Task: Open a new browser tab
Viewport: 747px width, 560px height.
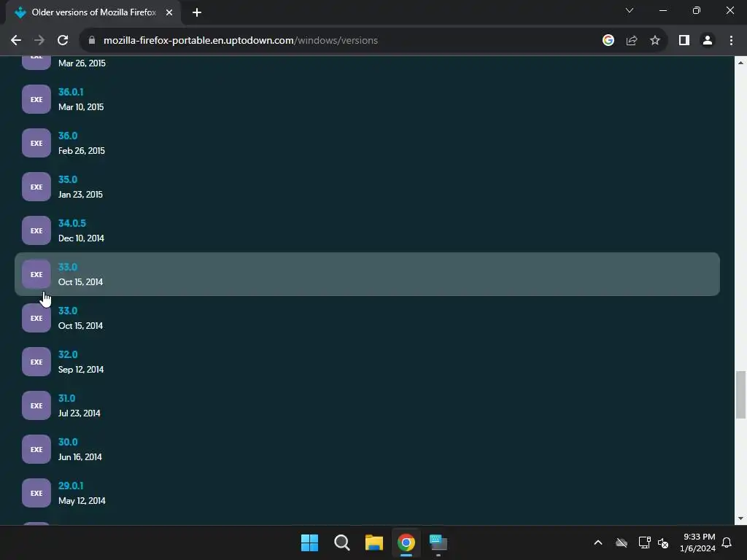Action: pos(197,12)
